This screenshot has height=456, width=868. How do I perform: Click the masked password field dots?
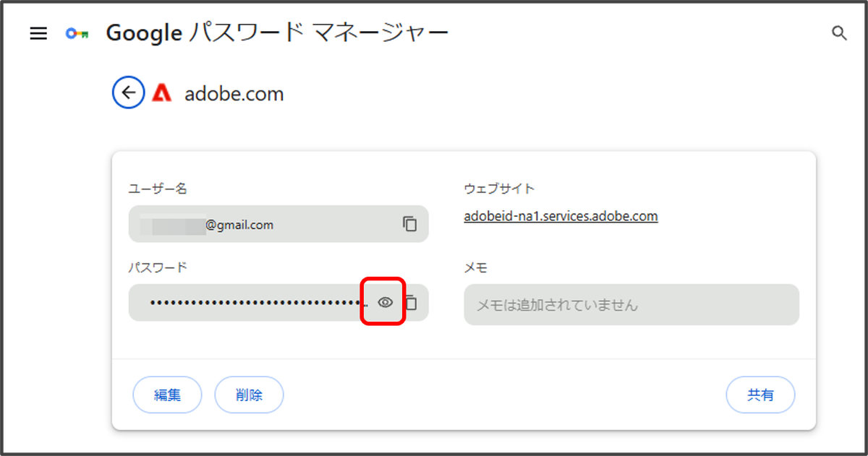(x=259, y=302)
